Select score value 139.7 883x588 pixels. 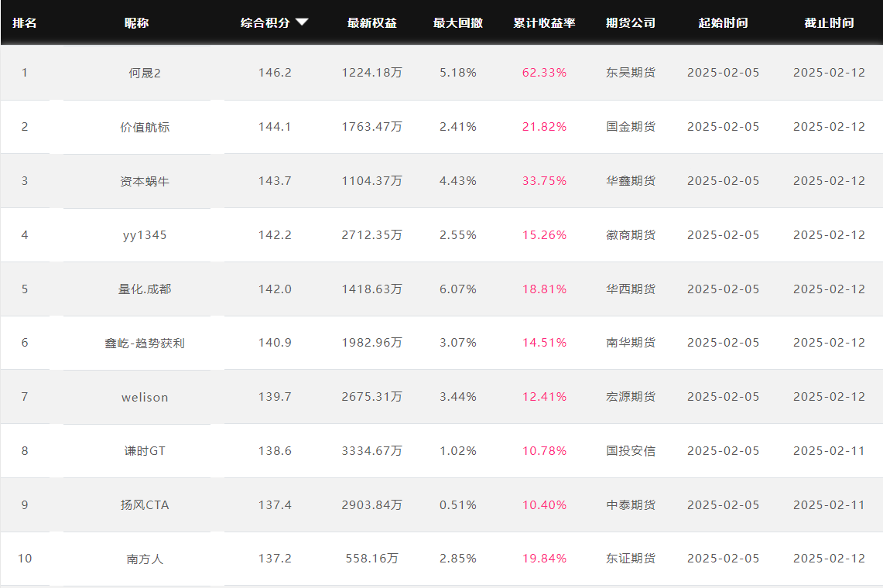[x=275, y=396]
